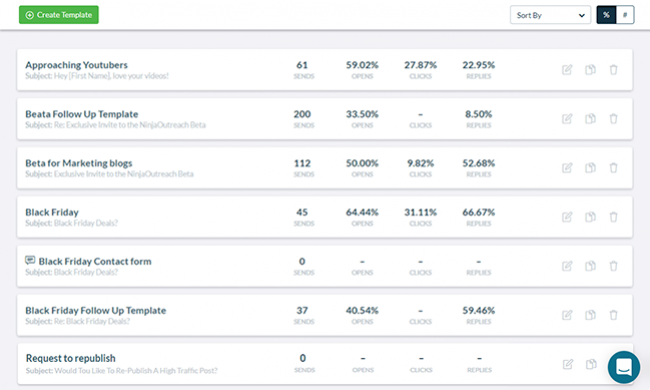Click the contact form icon beside Black Friday Contact form
The image size is (650, 390).
click(x=30, y=260)
